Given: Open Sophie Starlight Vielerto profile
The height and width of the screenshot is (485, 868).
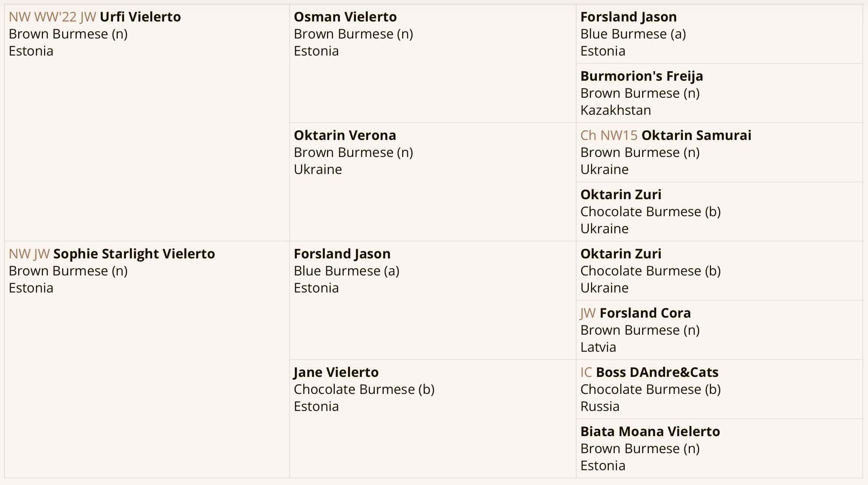Looking at the screenshot, I should (134, 254).
